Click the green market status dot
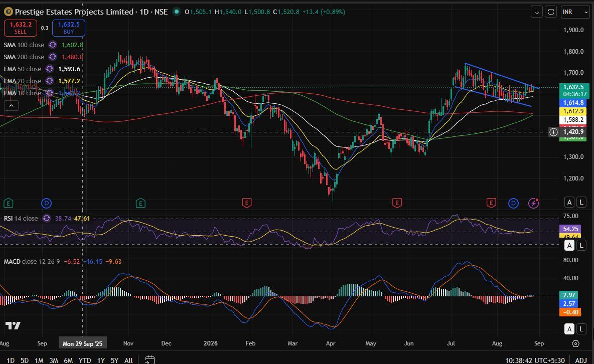The height and width of the screenshot is (364, 594). [x=176, y=12]
